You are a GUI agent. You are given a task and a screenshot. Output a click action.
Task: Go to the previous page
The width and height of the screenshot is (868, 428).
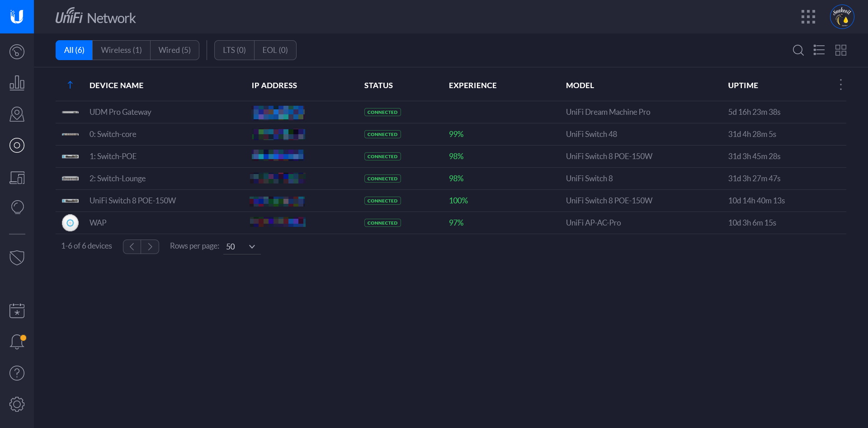[132, 247]
